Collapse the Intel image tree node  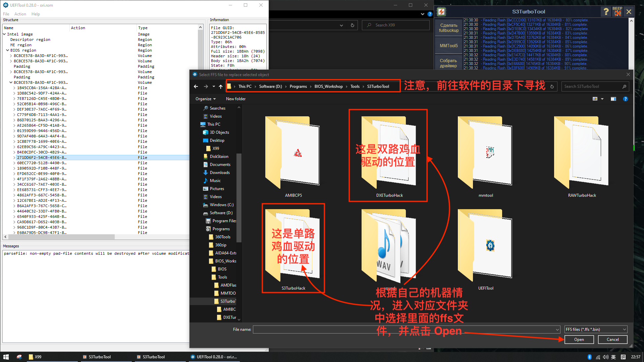click(4, 34)
